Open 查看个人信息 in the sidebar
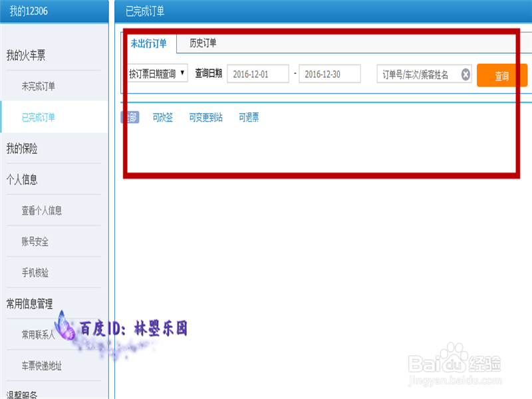 pos(42,211)
